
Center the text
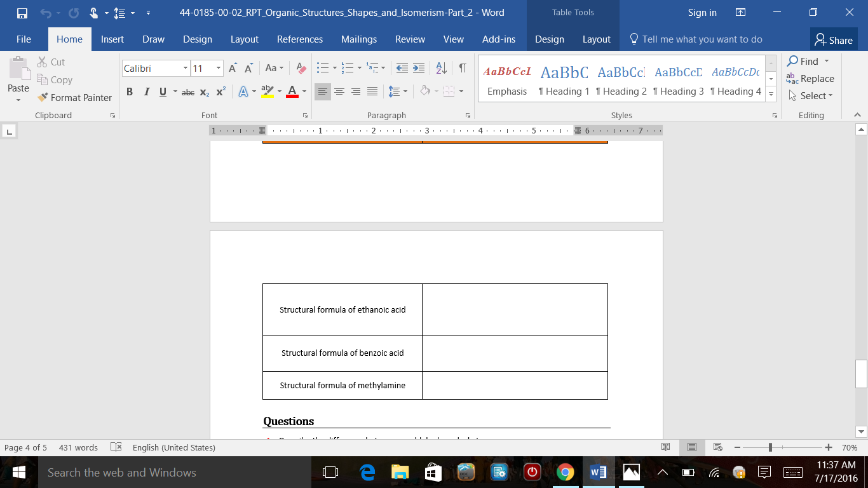pos(339,91)
